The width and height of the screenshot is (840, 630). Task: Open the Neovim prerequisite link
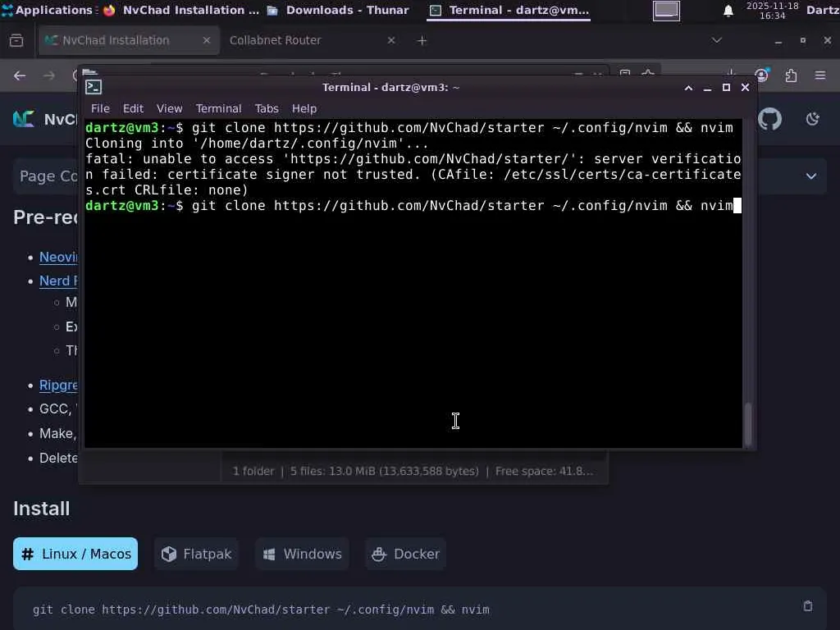pyautogui.click(x=58, y=257)
